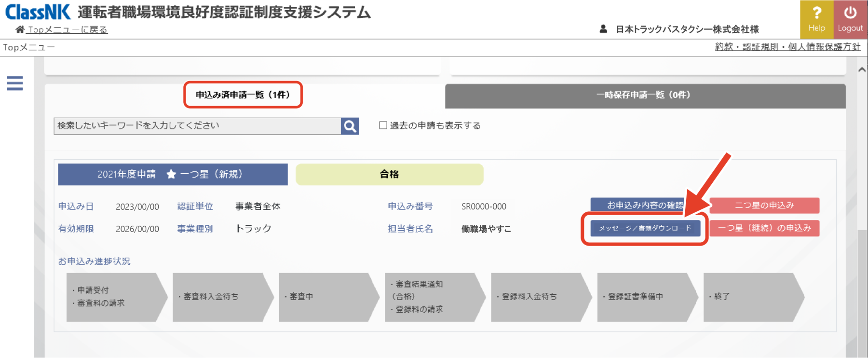This screenshot has width=868, height=358.
Task: Click the Help question mark icon
Action: (x=816, y=13)
